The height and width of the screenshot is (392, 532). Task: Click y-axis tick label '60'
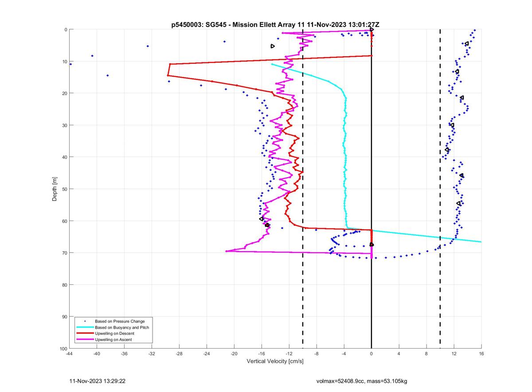coord(64,221)
